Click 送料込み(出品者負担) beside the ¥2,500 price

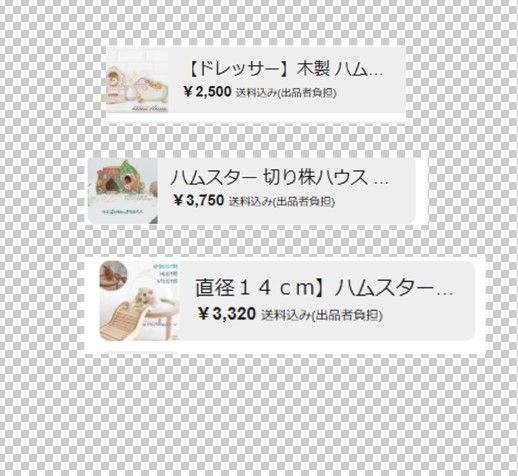286,93
